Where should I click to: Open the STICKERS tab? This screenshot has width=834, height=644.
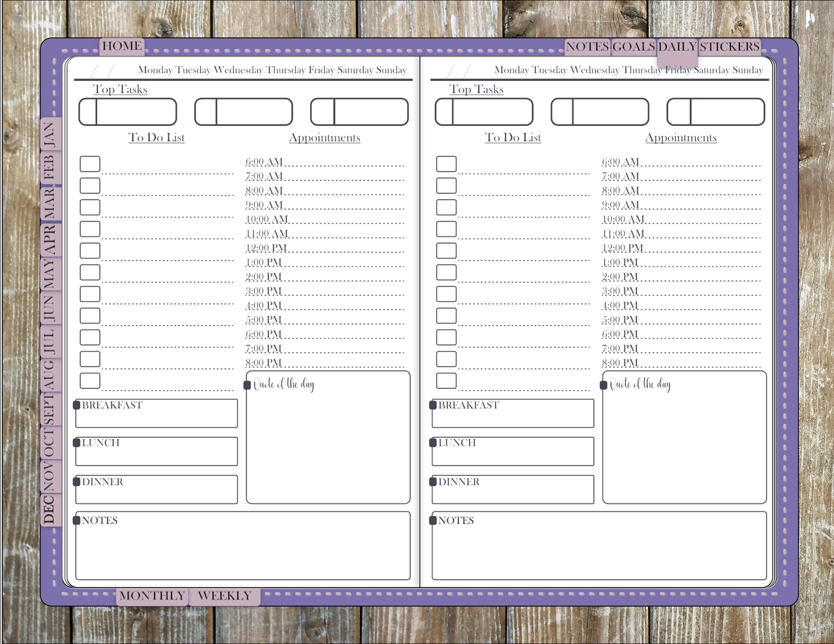coord(729,47)
